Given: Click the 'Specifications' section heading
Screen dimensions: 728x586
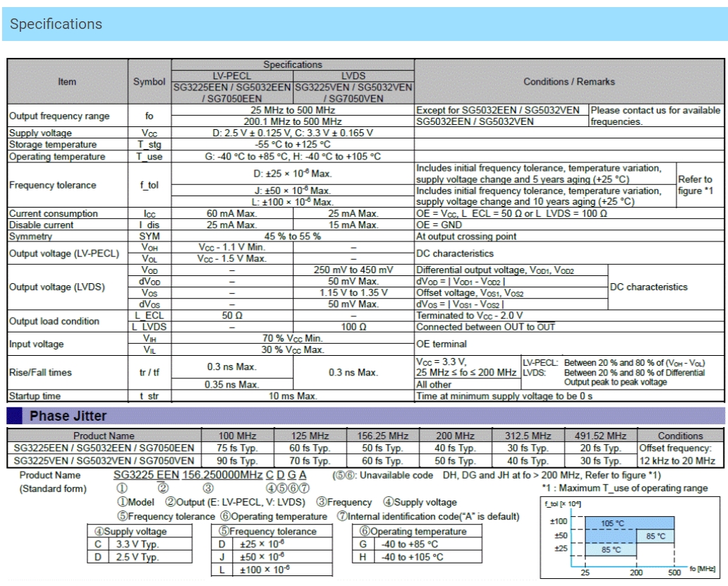Looking at the screenshot, I should pos(56,24).
